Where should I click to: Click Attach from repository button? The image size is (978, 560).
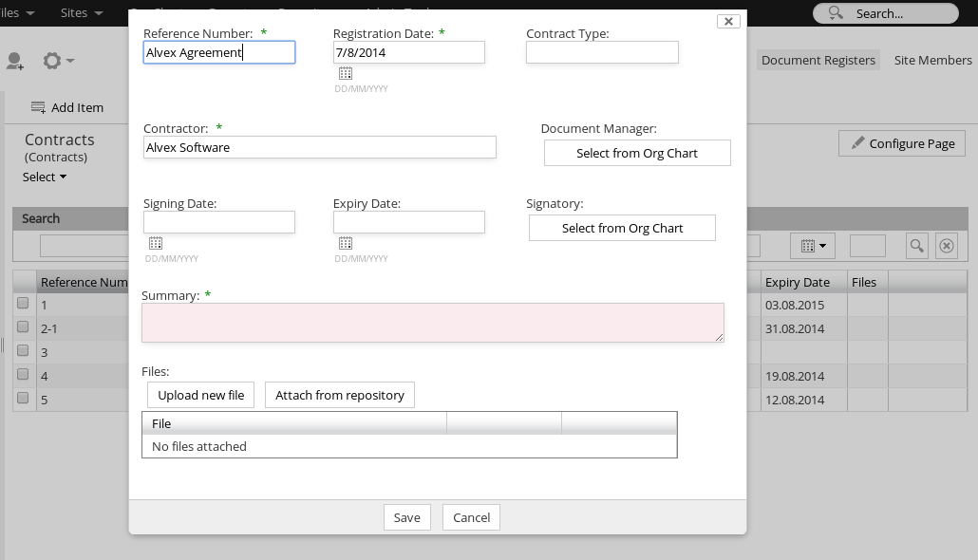pos(340,395)
